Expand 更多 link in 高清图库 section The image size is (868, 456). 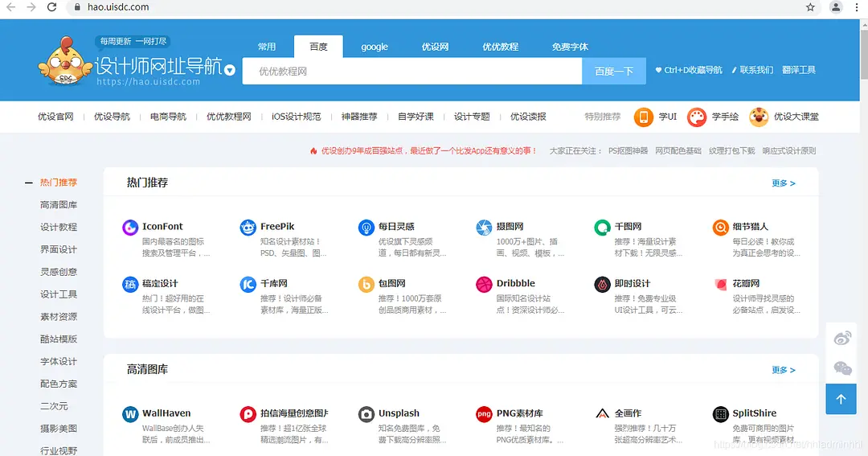783,370
